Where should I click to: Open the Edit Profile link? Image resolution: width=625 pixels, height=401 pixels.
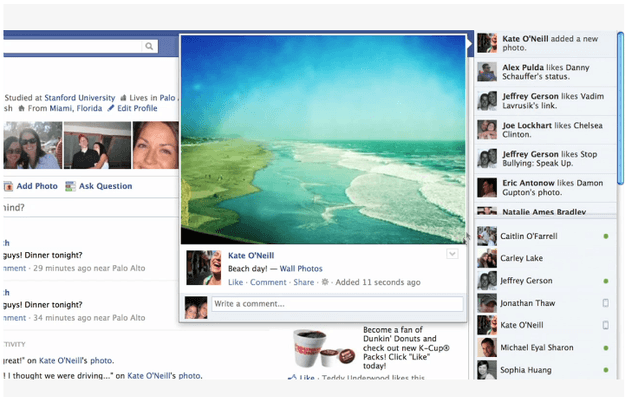(x=137, y=108)
